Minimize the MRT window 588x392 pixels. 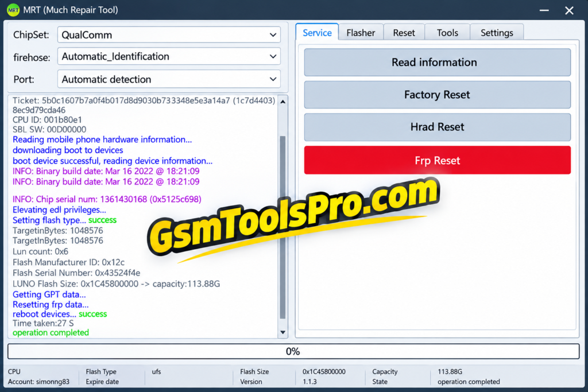[544, 10]
